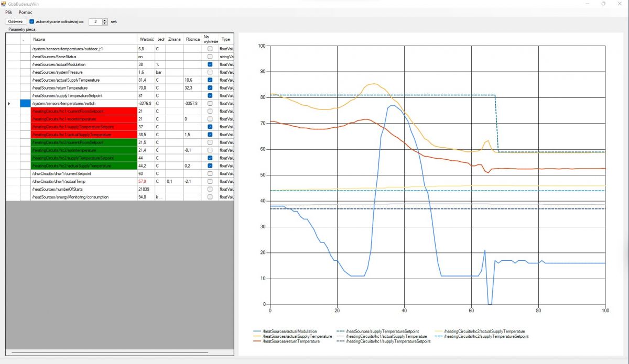629x364 pixels.
Task: Disable automatic refresh checkbox
Action: pyautogui.click(x=32, y=22)
